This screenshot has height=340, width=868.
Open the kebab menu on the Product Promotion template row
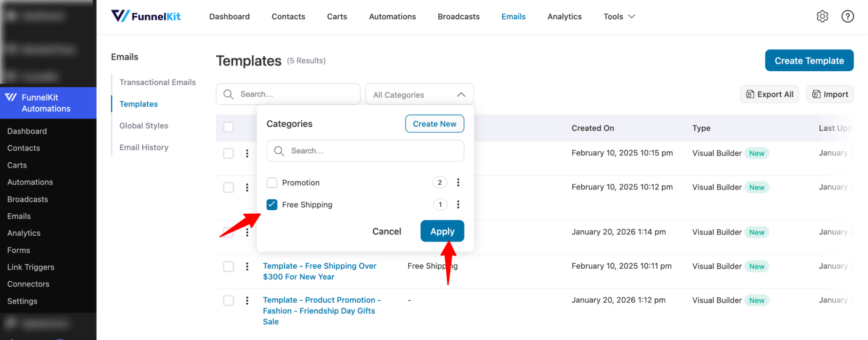247,300
